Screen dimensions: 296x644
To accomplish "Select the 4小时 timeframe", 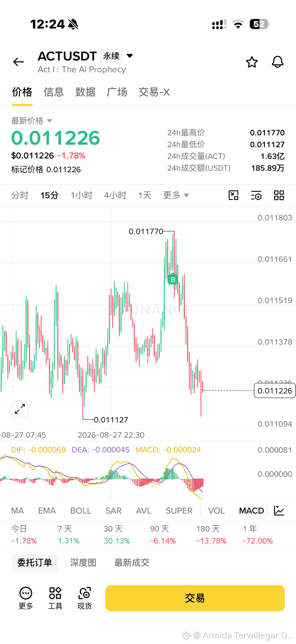I will 115,195.
